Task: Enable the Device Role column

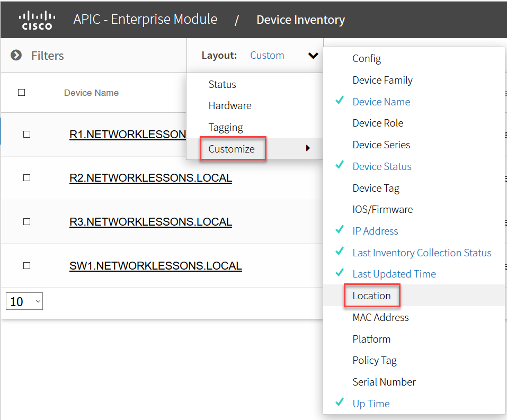Action: 378,123
